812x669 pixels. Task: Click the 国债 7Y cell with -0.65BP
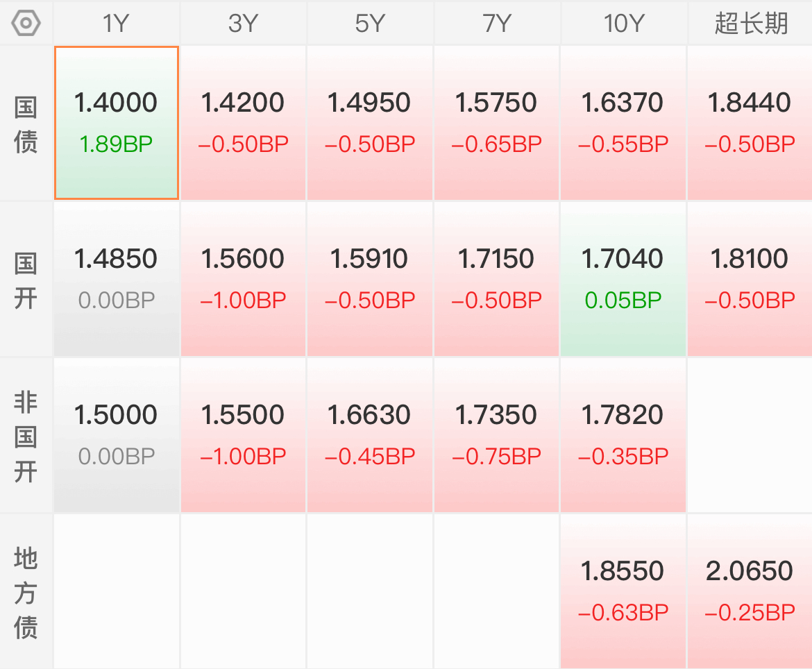(497, 123)
